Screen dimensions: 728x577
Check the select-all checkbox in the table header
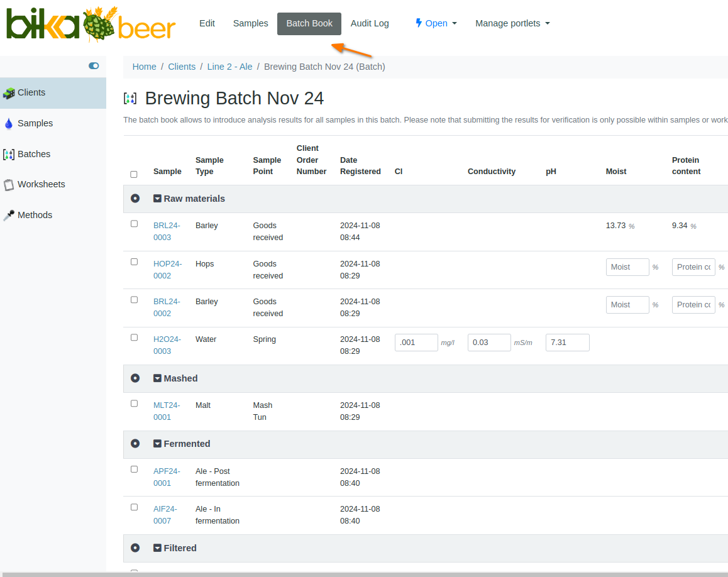[134, 174]
